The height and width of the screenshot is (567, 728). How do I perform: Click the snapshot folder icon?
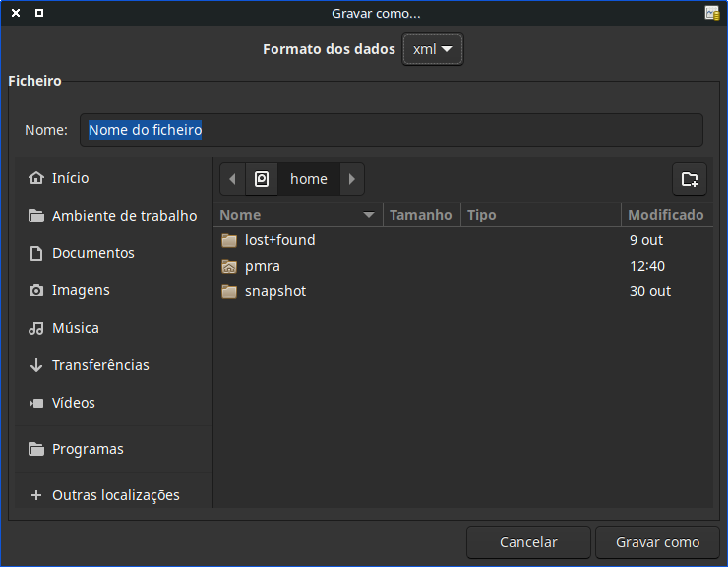pos(229,291)
